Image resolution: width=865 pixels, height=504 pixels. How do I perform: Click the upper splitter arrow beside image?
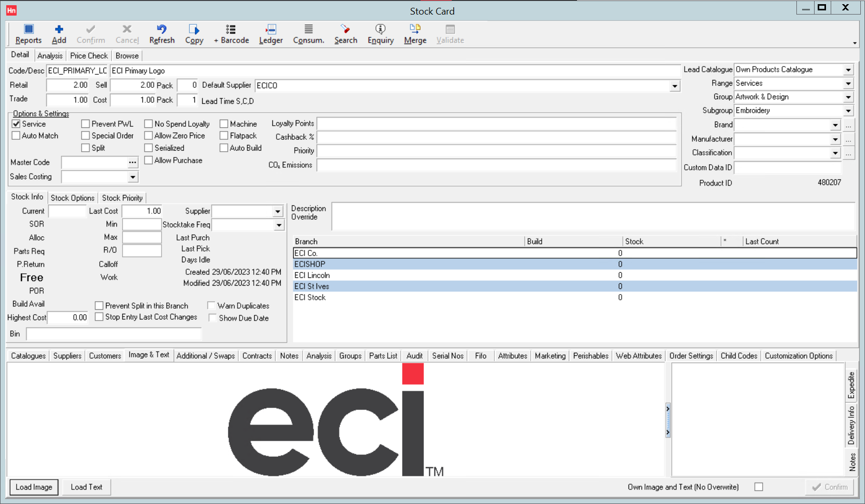point(668,409)
